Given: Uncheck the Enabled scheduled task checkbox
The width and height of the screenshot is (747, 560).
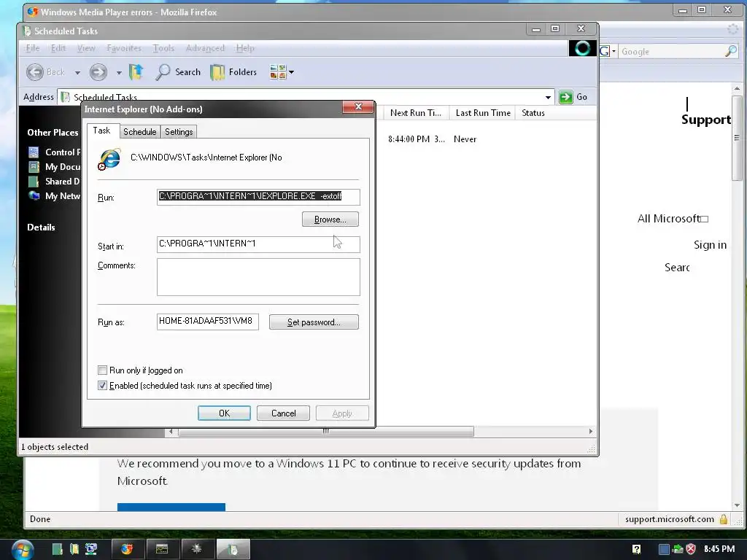Looking at the screenshot, I should 102,385.
